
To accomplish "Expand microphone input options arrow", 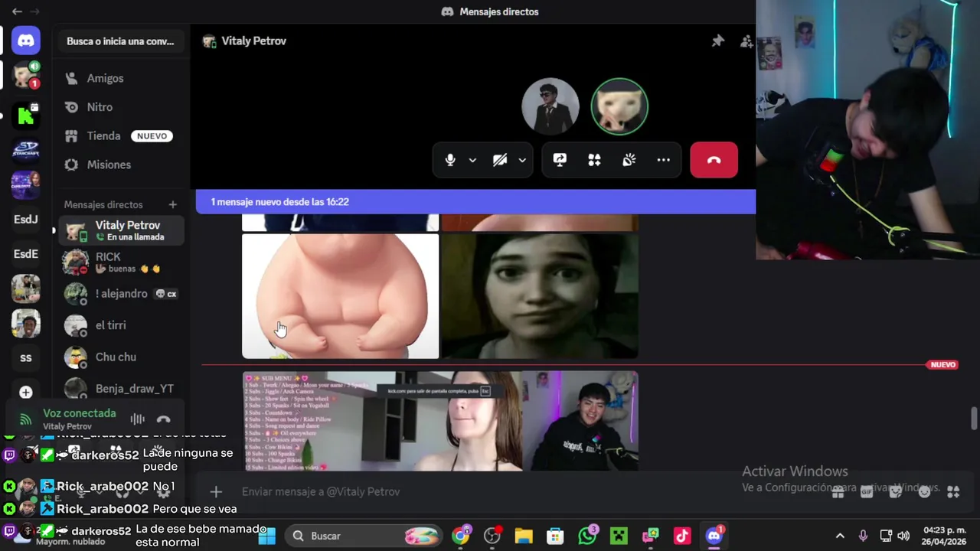I will [x=472, y=160].
